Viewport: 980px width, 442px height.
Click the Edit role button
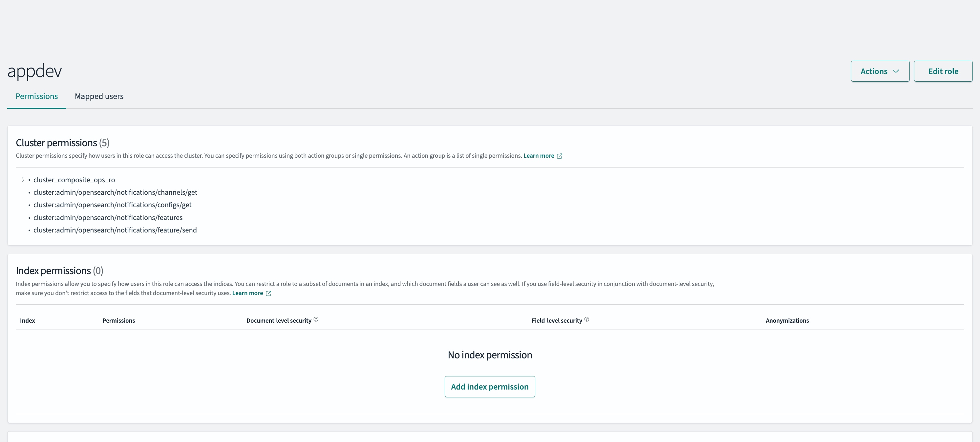[943, 71]
